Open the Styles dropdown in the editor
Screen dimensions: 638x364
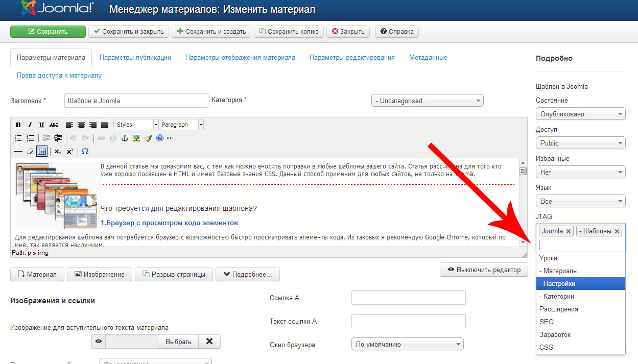[136, 125]
